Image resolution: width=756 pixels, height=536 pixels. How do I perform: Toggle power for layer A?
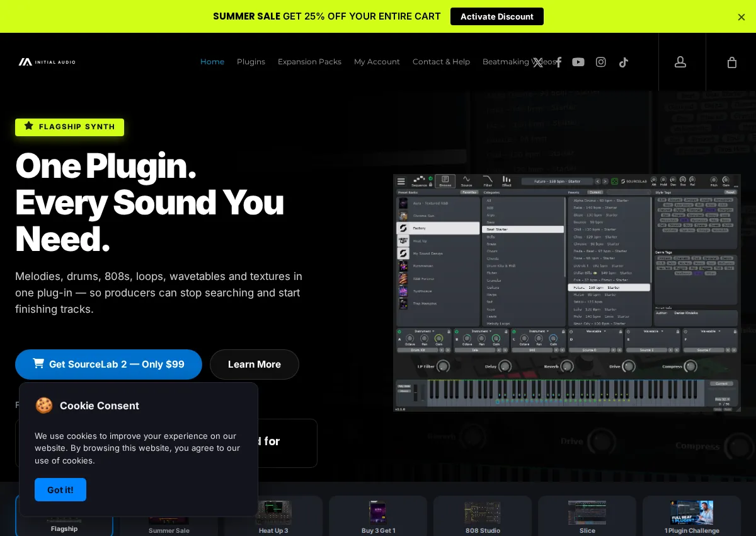[x=399, y=332]
